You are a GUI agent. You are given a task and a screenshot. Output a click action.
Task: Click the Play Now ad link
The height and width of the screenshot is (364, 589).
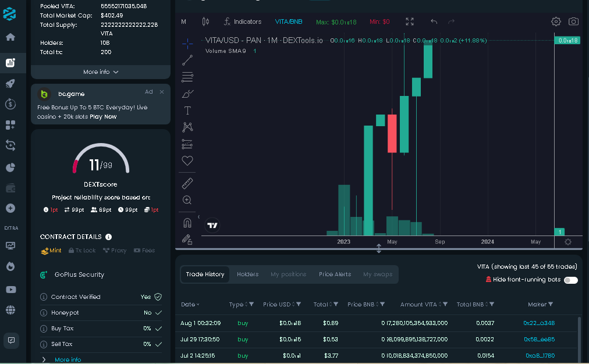click(x=103, y=117)
